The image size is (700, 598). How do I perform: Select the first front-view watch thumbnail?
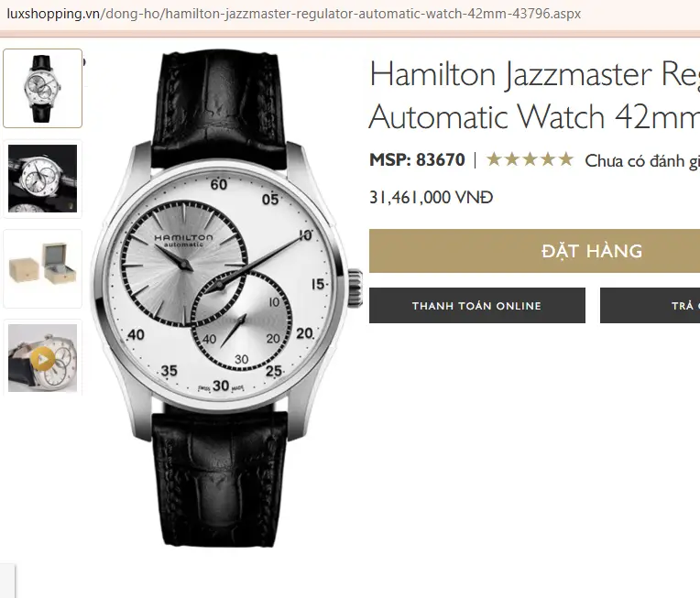(x=43, y=88)
